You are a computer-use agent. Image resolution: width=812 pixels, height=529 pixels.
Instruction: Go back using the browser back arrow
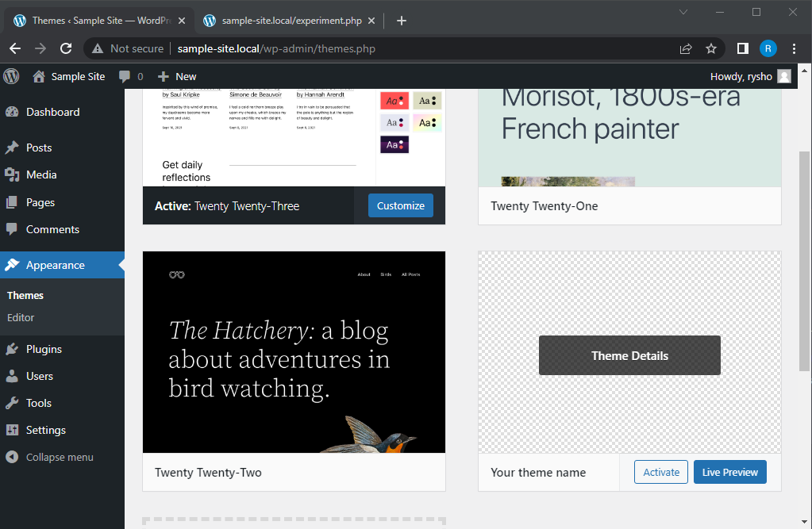15,48
